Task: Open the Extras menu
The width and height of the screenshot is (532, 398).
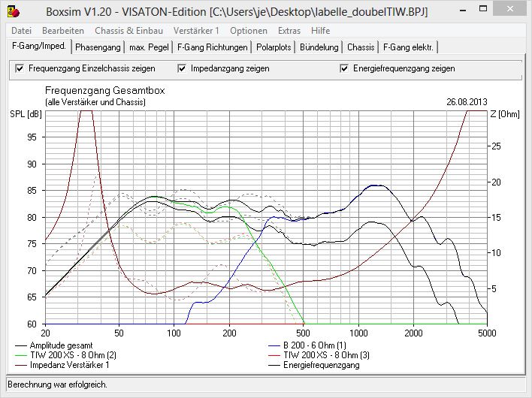Action: 289,31
